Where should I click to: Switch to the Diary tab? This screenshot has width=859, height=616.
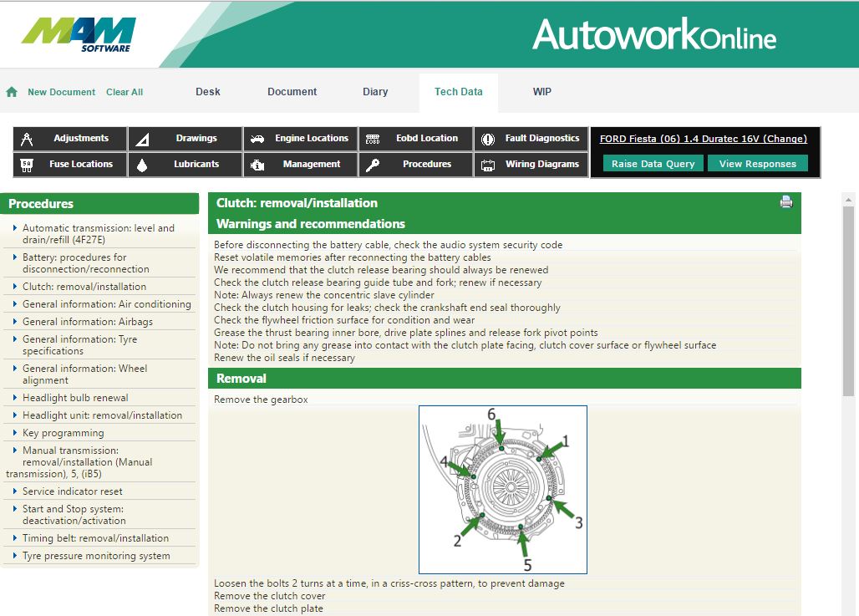click(x=375, y=92)
